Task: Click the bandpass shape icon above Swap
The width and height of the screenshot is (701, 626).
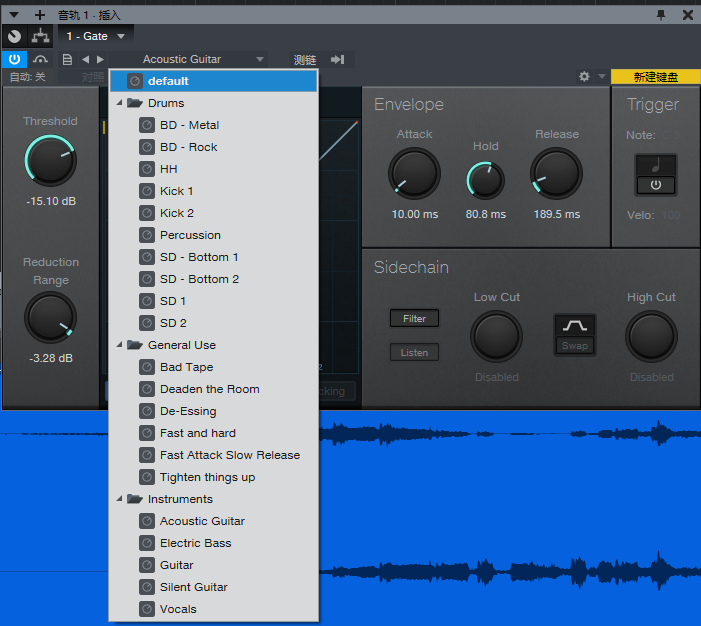Action: [575, 326]
